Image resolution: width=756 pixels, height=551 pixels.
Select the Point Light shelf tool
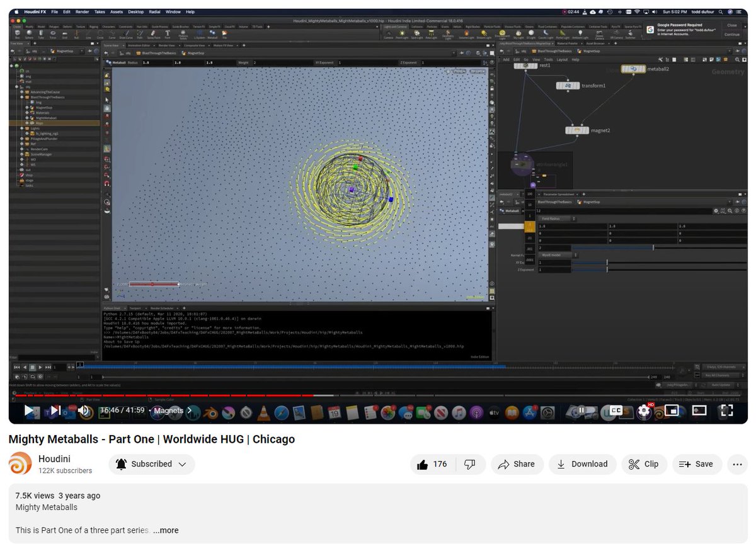[x=403, y=34]
